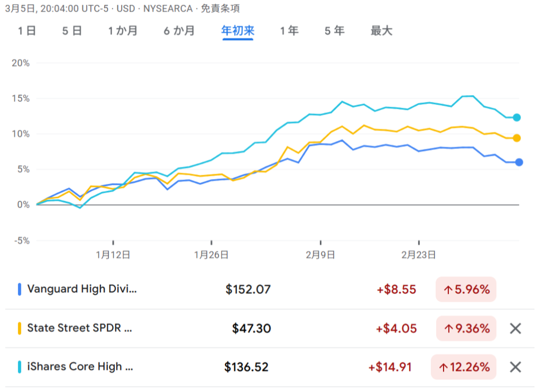
Task: Click the 9.36% up-arrow change badge
Action: [x=466, y=329]
